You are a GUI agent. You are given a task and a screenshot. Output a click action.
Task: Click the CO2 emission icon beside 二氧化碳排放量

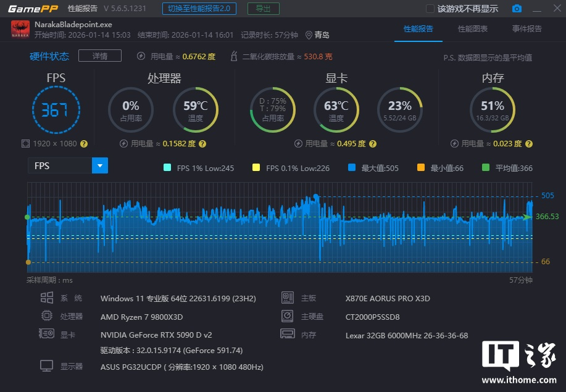click(234, 57)
